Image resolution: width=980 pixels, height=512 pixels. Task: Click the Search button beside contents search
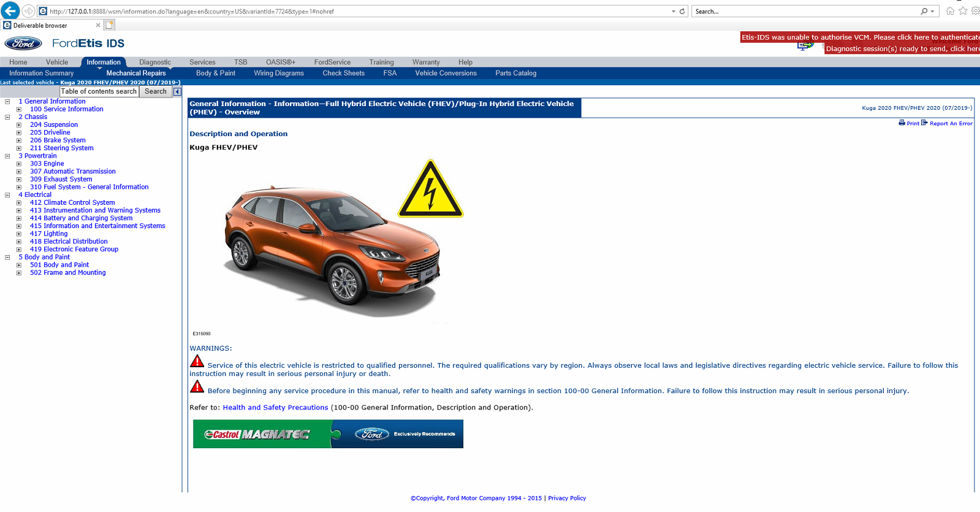pyautogui.click(x=156, y=91)
